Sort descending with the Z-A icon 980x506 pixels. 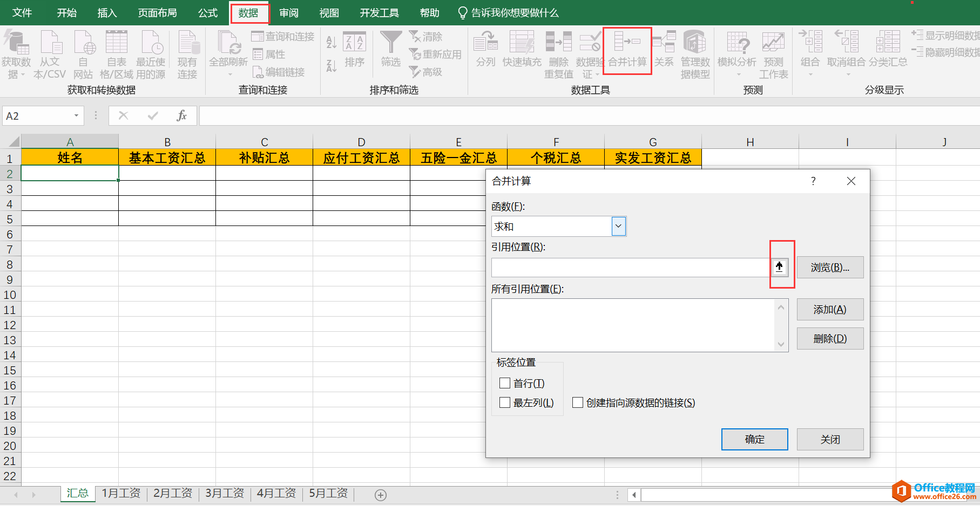tap(332, 66)
